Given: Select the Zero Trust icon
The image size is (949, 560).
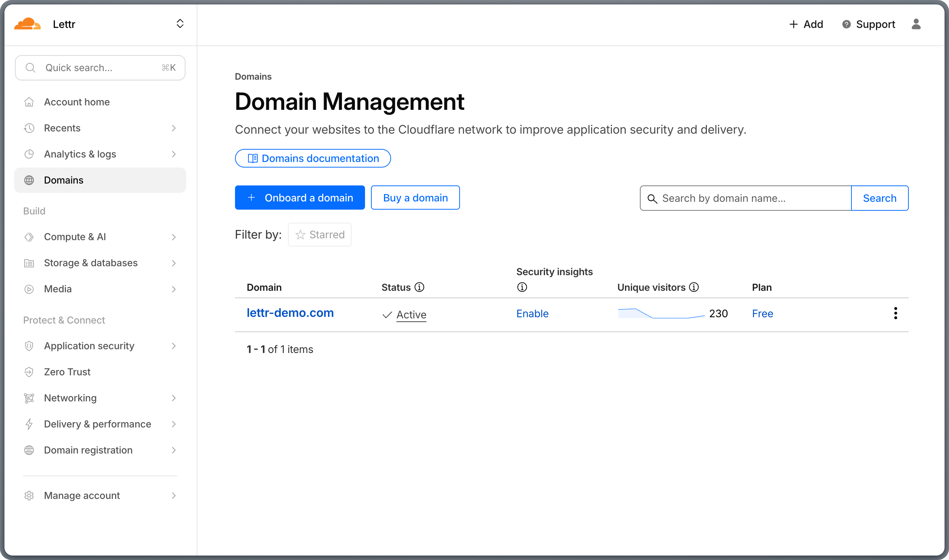Looking at the screenshot, I should (x=29, y=372).
